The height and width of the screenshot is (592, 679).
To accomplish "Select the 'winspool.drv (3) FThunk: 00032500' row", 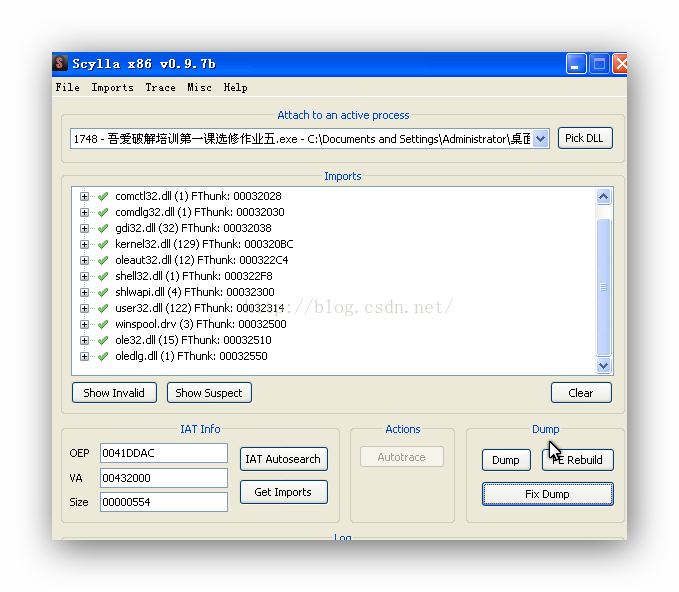I will tap(200, 324).
